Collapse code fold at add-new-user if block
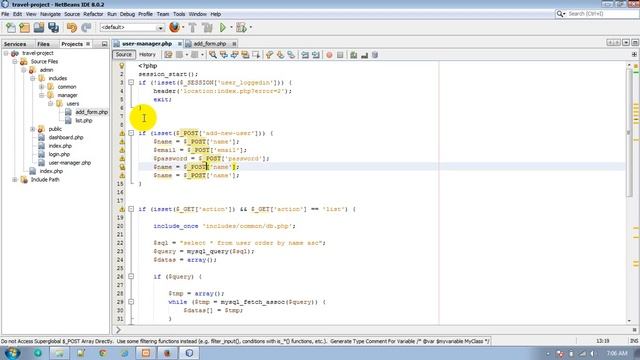This screenshot has height=360, width=640. pyautogui.click(x=131, y=133)
